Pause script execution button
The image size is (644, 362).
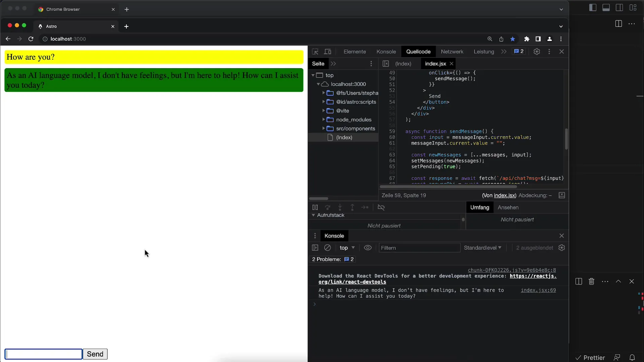pyautogui.click(x=315, y=208)
